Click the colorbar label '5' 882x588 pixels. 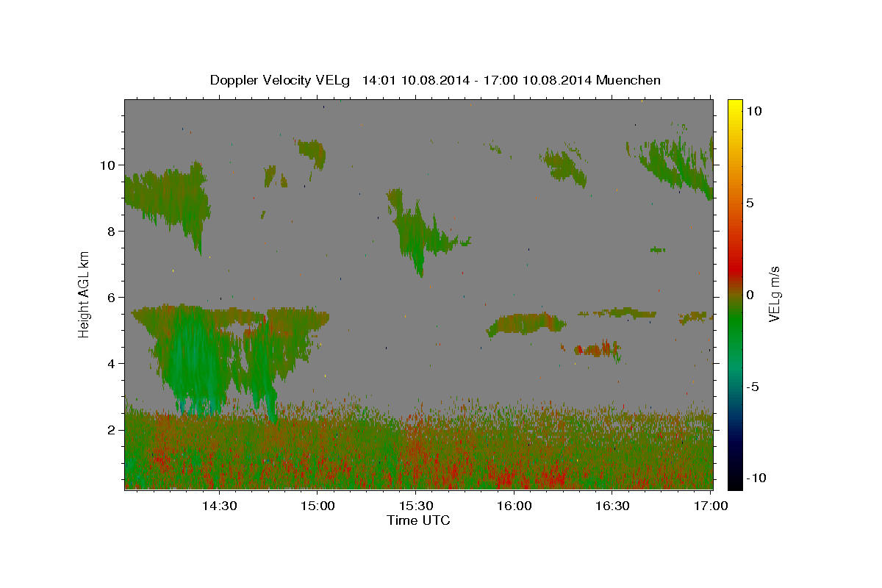pyautogui.click(x=751, y=203)
